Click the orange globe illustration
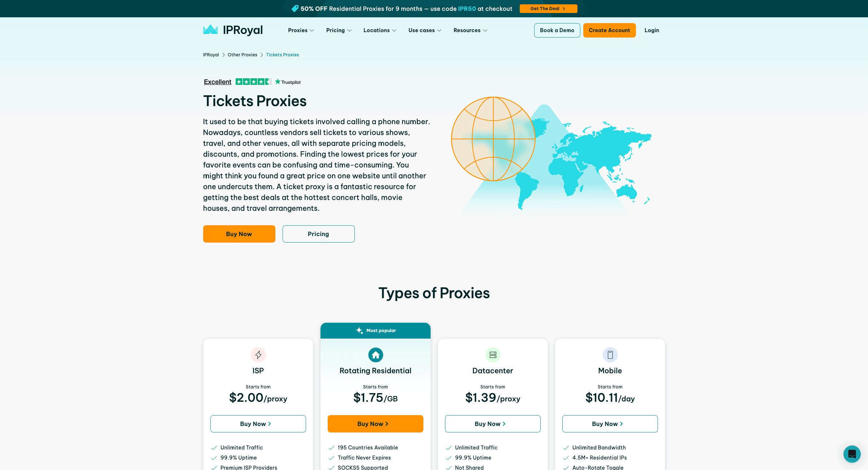The height and width of the screenshot is (470, 868). tap(493, 139)
